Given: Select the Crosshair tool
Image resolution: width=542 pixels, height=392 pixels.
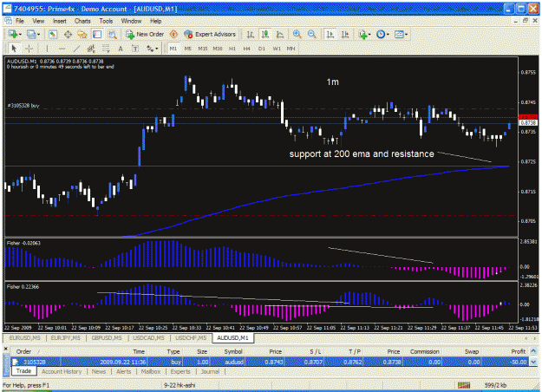Looking at the screenshot, I should 29,49.
